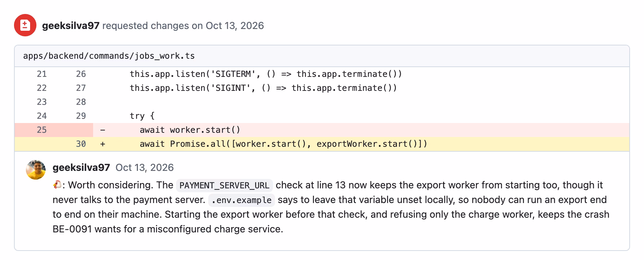
Task: Select new line number 26
Action: tap(81, 74)
